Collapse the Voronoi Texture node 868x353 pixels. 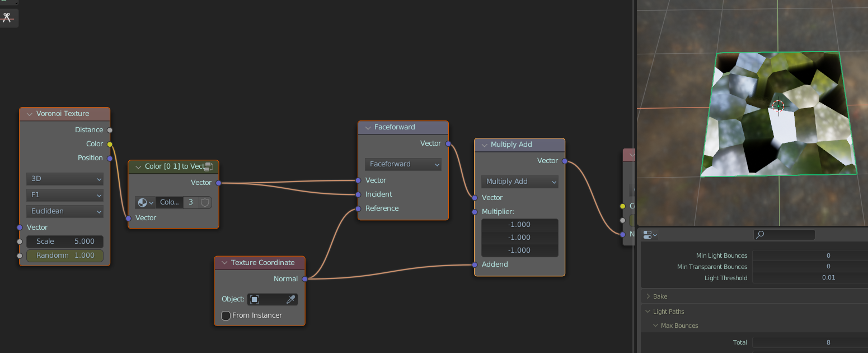(30, 114)
